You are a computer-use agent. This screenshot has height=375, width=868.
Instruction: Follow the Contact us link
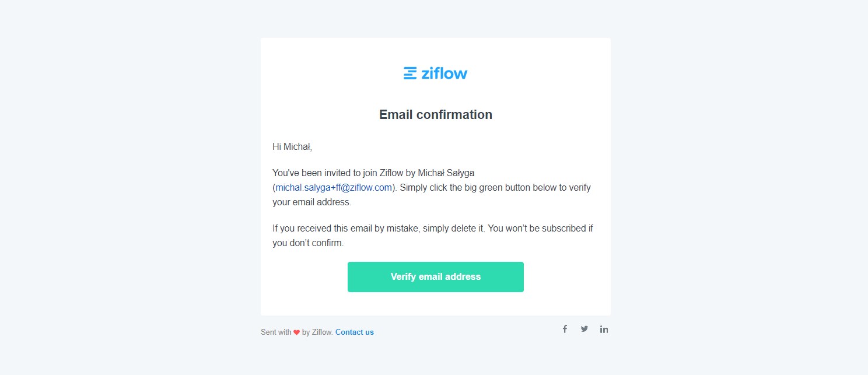pyautogui.click(x=355, y=332)
